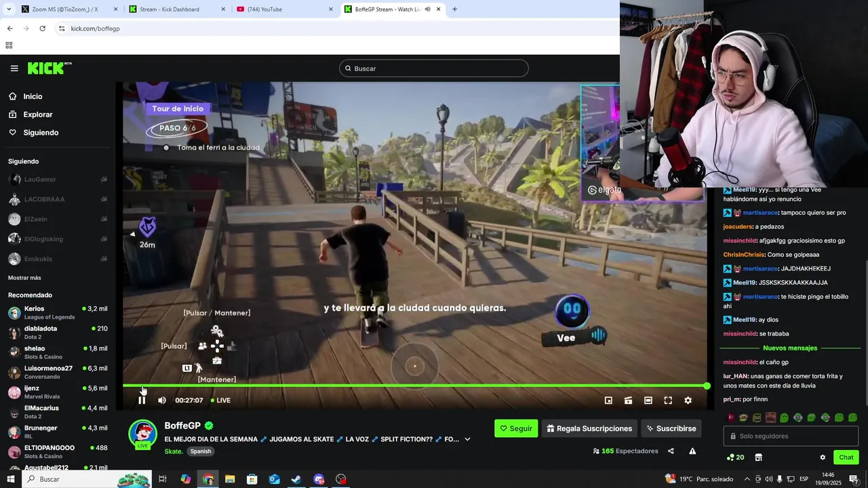Open channel points balance showing 20
Image resolution: width=868 pixels, height=488 pixels.
tap(735, 457)
